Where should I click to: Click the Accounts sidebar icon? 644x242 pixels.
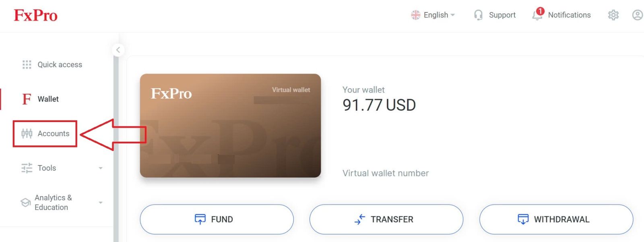(x=26, y=133)
